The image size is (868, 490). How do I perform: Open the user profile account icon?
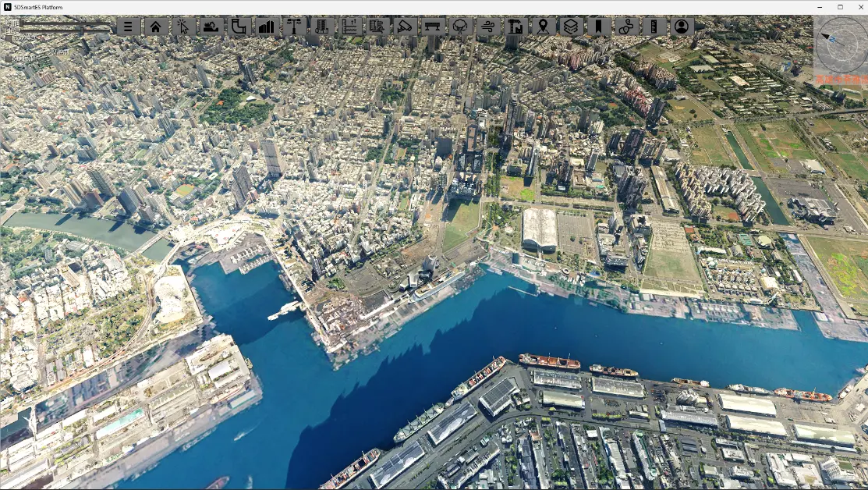[682, 27]
